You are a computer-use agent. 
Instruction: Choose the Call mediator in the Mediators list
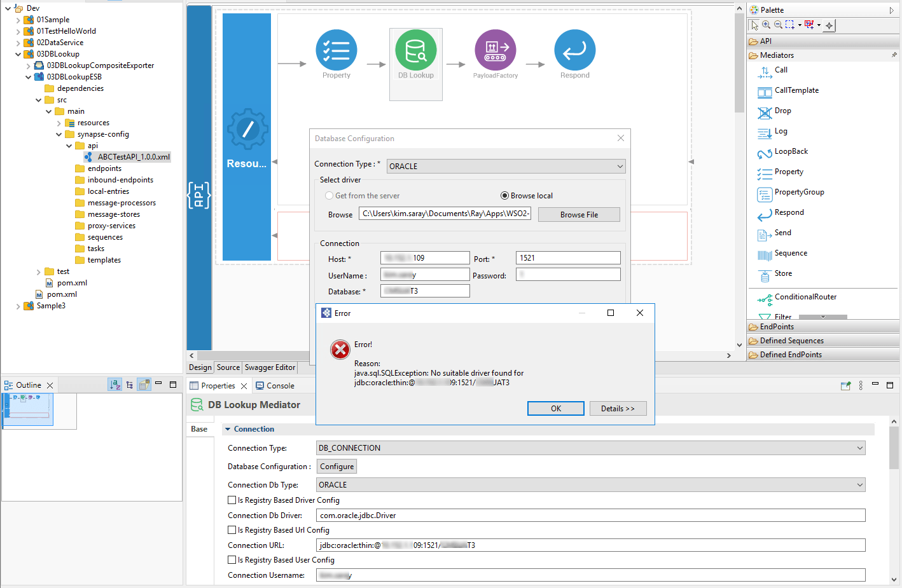tap(780, 71)
